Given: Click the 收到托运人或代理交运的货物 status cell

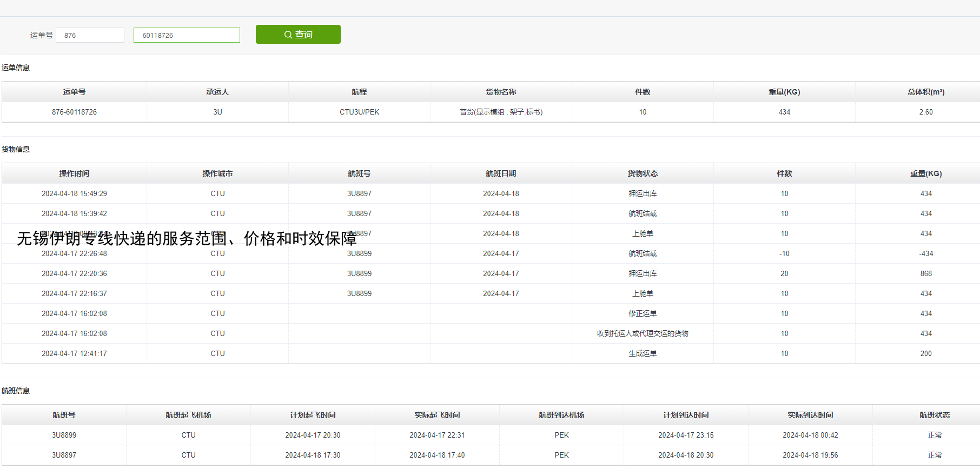Looking at the screenshot, I should click(x=643, y=333).
